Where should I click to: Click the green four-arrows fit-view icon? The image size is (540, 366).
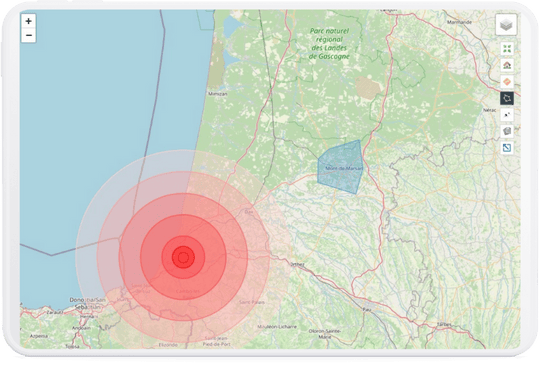click(x=507, y=49)
